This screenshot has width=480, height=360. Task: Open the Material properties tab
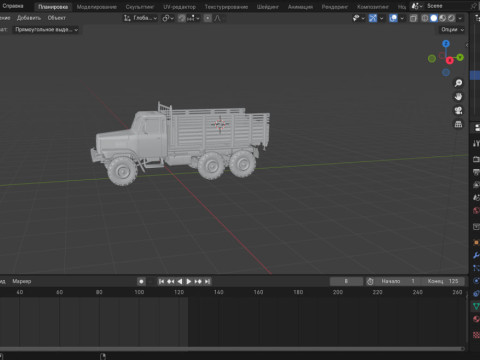tap(476, 319)
